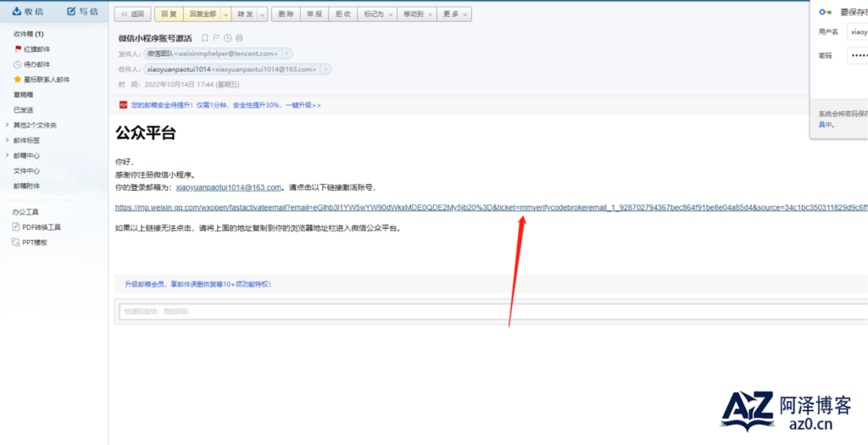Open the dropdown arrow beside 转发
Viewport: 868px width, 445px height.
[x=263, y=14]
